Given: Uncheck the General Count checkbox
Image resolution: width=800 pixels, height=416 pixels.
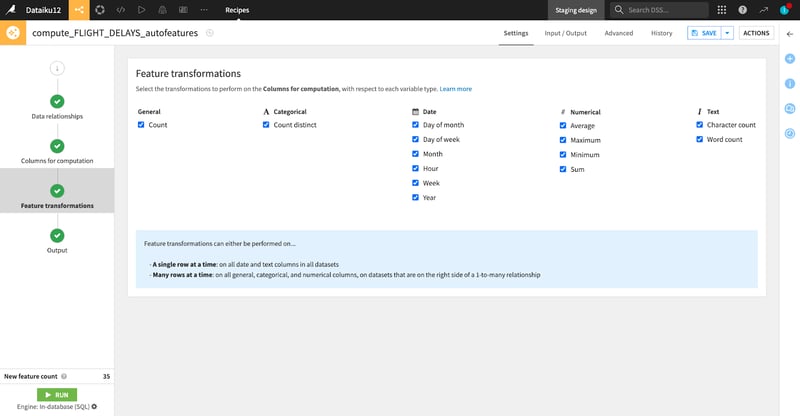Looking at the screenshot, I should (141, 125).
